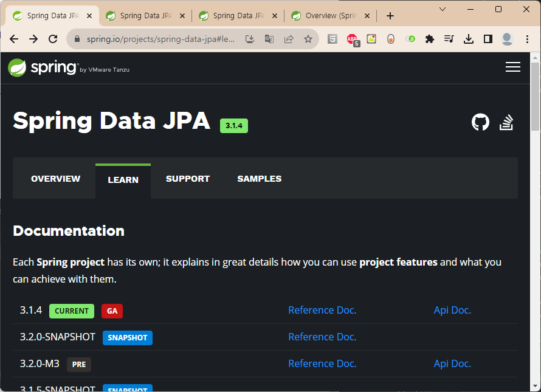The width and height of the screenshot is (541, 392).
Task: Open the Adblock Plus extension
Action: [x=353, y=40]
